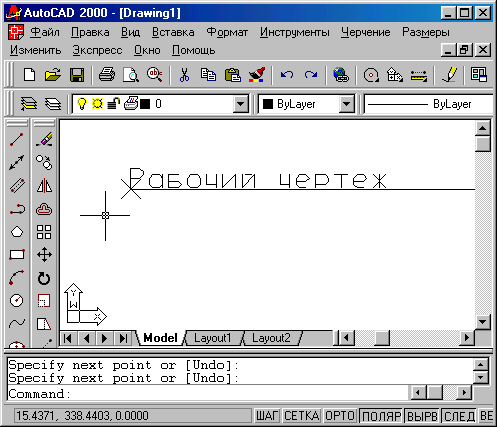Redo the action with the toolbar arrow

(311, 75)
